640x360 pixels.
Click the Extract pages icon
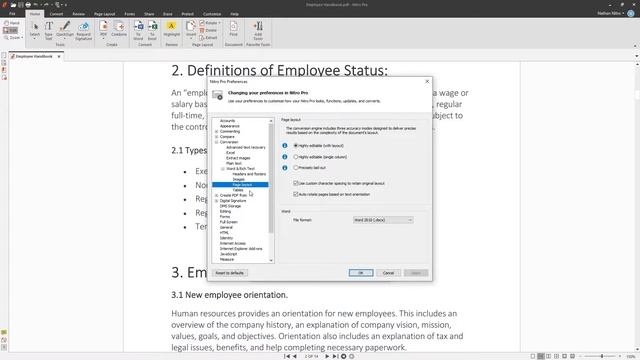point(208,38)
